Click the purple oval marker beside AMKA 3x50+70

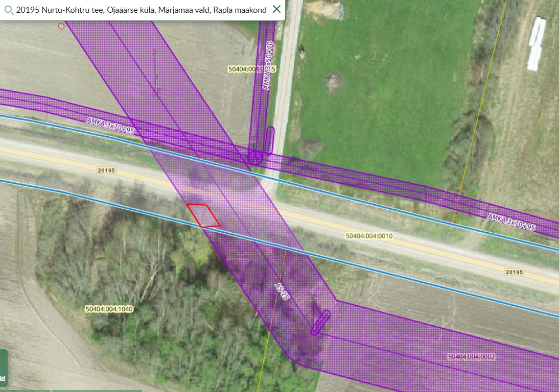click(270, 140)
